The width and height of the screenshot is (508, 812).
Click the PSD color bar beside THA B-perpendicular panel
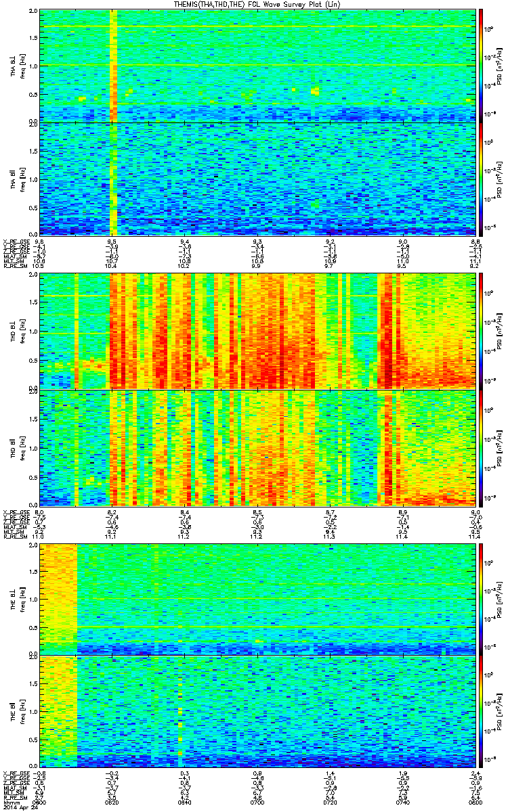pyautogui.click(x=482, y=66)
